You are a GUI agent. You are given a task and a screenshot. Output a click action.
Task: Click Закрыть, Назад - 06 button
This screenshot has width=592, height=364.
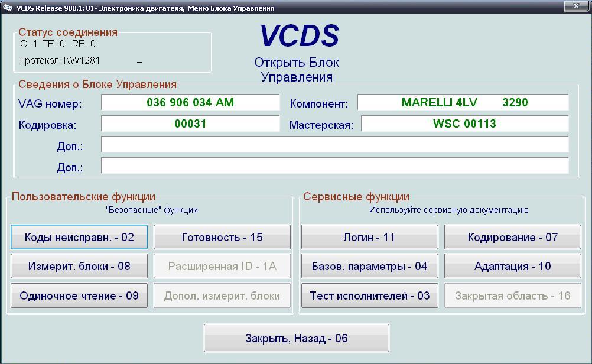(297, 338)
